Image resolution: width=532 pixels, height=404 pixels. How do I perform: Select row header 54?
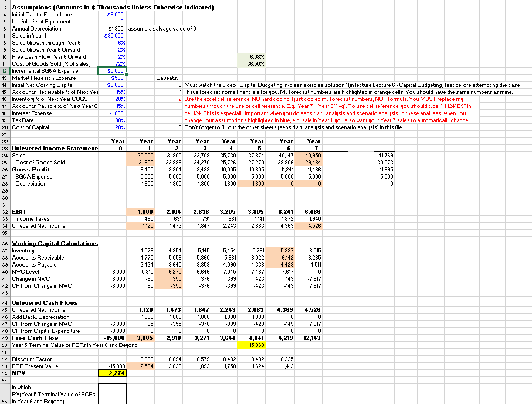coord(5,373)
